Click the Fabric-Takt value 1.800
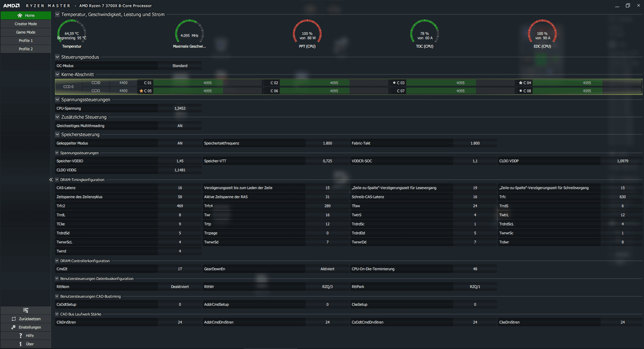644x349 pixels. 475,143
